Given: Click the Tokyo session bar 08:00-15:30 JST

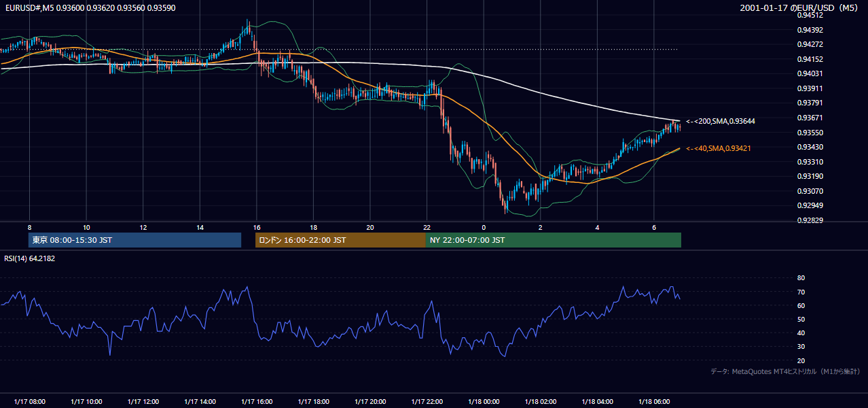Looking at the screenshot, I should click(134, 240).
